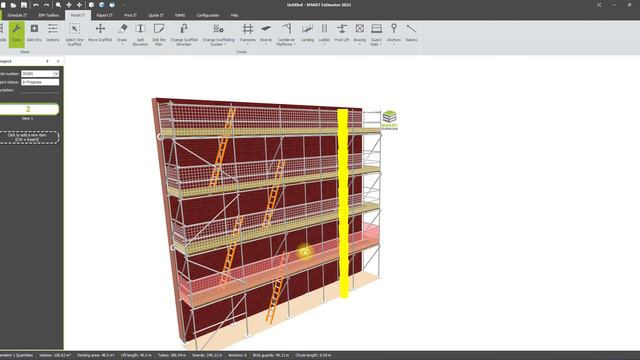Viewport: 640px width, 360px height.
Task: Click Change Scaffold Direction tool
Action: point(184,34)
